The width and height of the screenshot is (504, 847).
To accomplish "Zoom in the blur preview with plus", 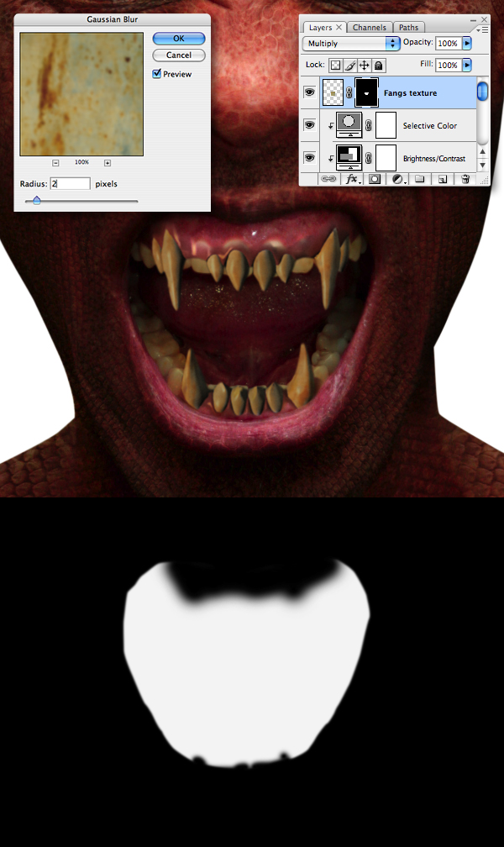I will 108,163.
